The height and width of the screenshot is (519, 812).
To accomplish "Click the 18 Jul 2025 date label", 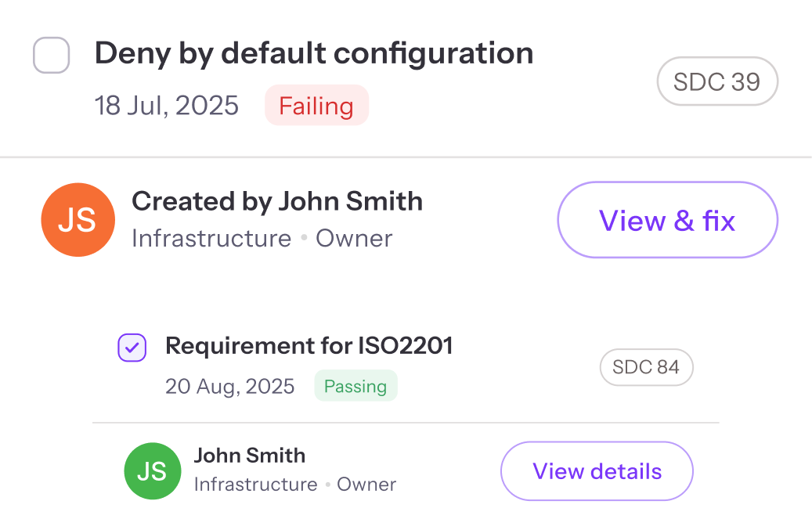I will [166, 105].
